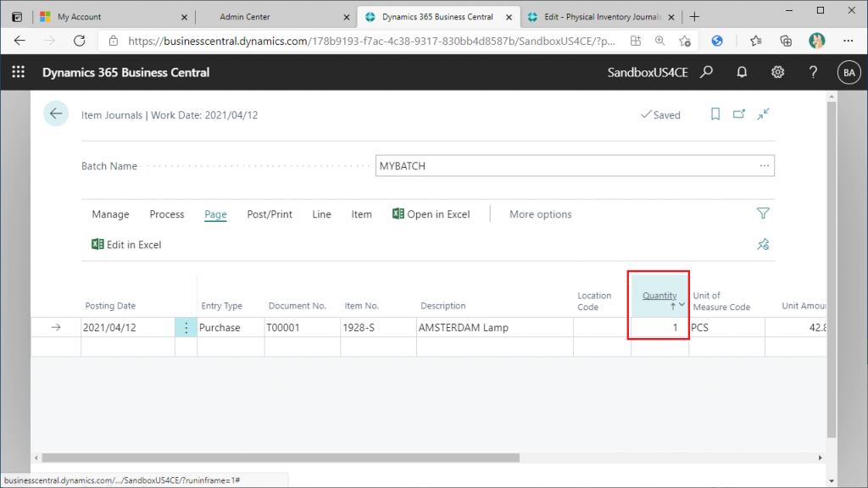Viewport: 868px width, 488px height.
Task: Click the Item No. column header
Action: tap(361, 305)
